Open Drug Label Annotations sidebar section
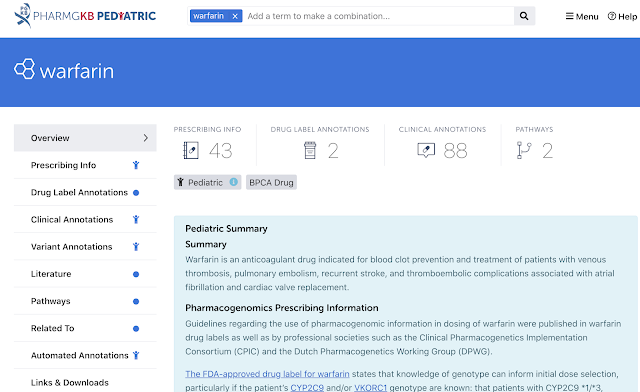640x392 pixels. 85,192
